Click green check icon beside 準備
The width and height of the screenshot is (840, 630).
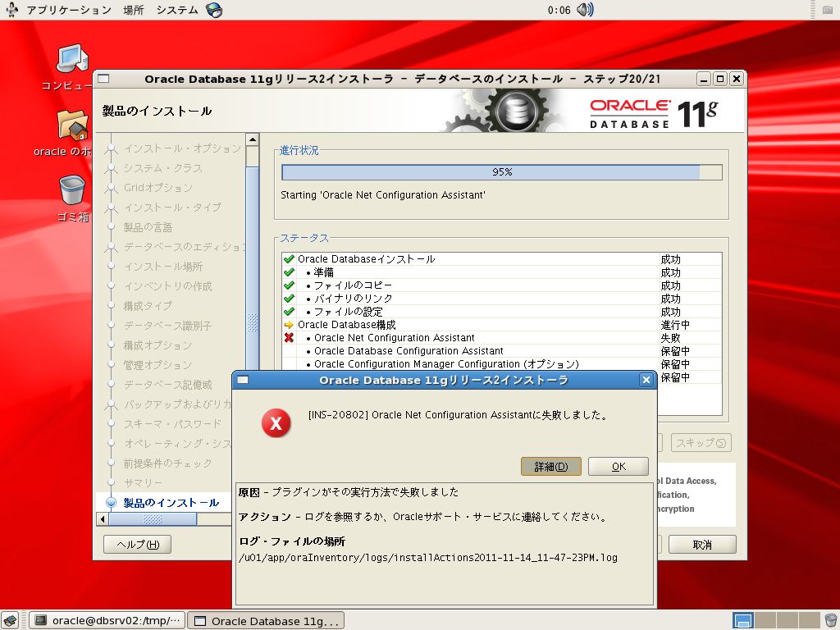click(x=289, y=272)
